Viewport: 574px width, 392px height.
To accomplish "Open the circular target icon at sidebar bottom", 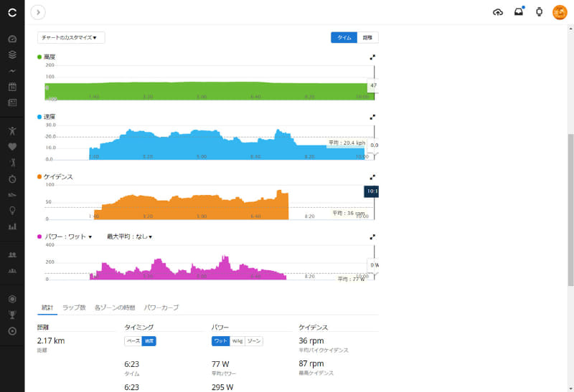I will click(12, 331).
